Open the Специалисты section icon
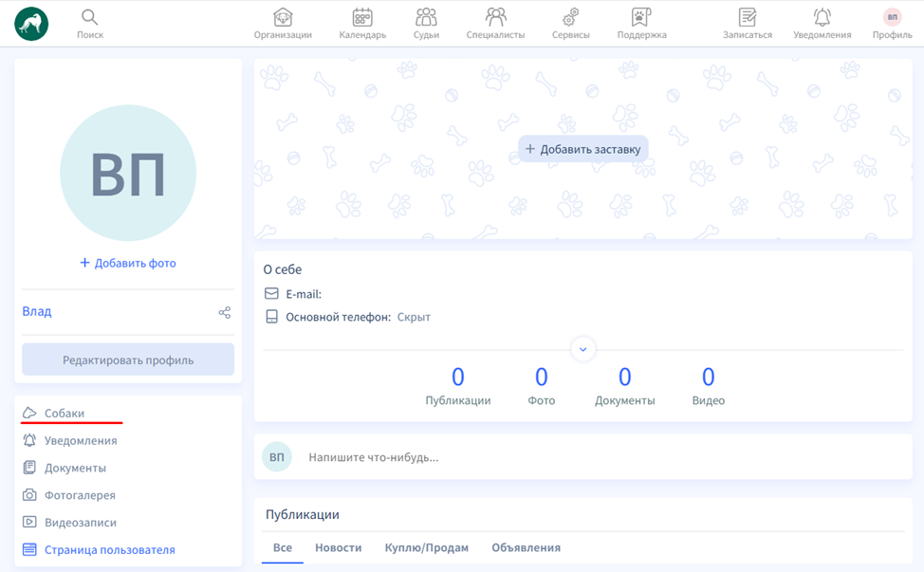Screen dimensions: 924x572 (495, 18)
